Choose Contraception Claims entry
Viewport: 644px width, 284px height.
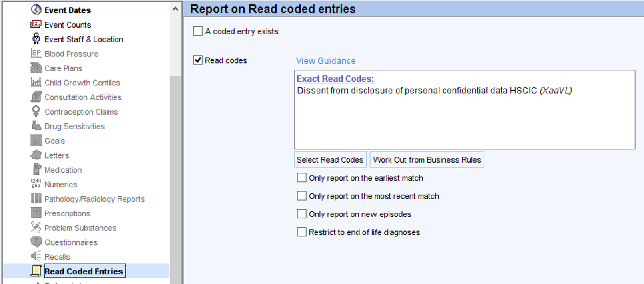pos(81,112)
